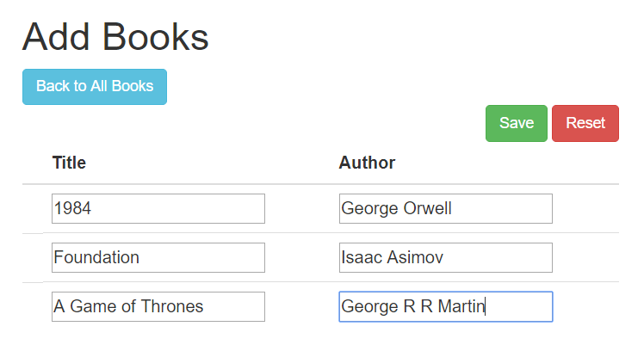Click the Title column header
Viewport: 644px width, 351px height.
tap(69, 163)
